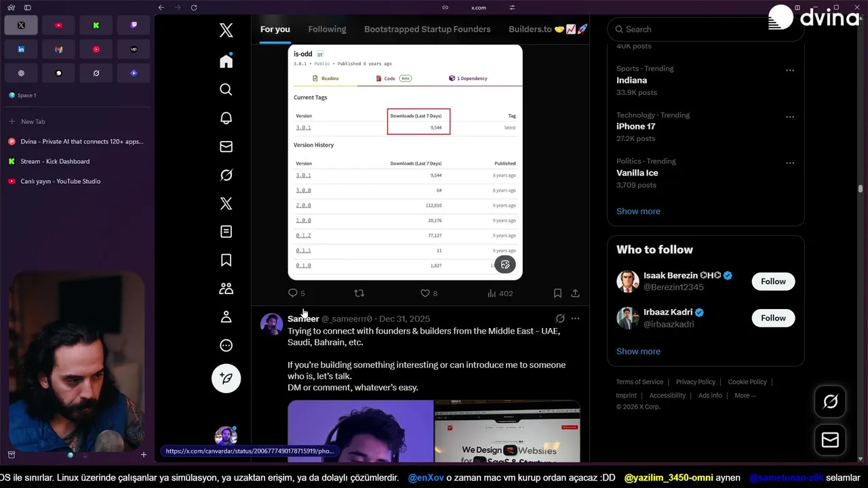The image size is (868, 488).
Task: Open more options for iPhone 17 trend
Action: pyautogui.click(x=790, y=117)
